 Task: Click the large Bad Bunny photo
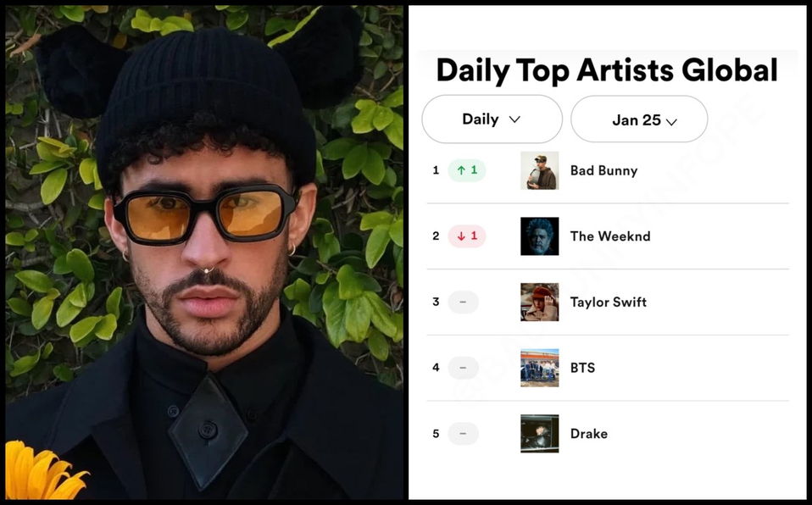[x=204, y=252]
